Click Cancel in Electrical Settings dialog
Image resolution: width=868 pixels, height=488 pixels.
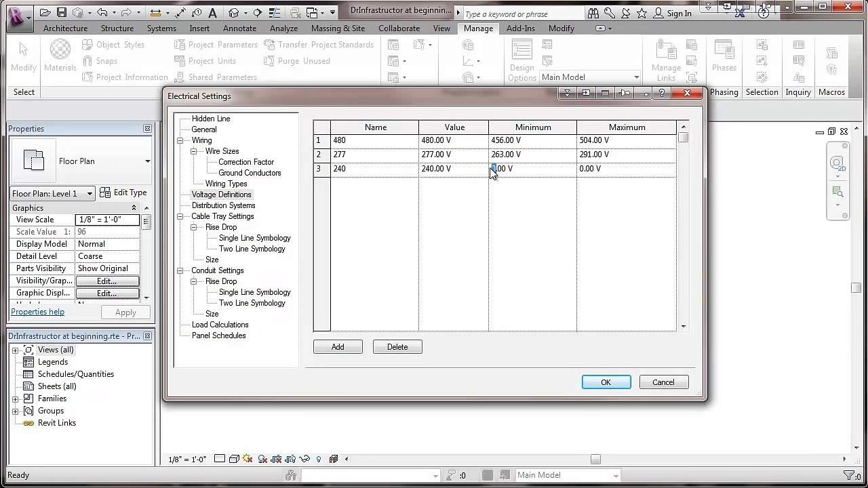click(663, 382)
